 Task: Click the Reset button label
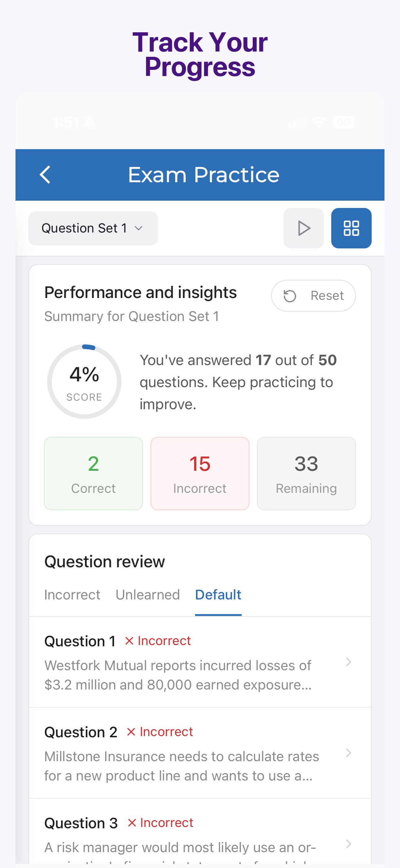(x=327, y=296)
